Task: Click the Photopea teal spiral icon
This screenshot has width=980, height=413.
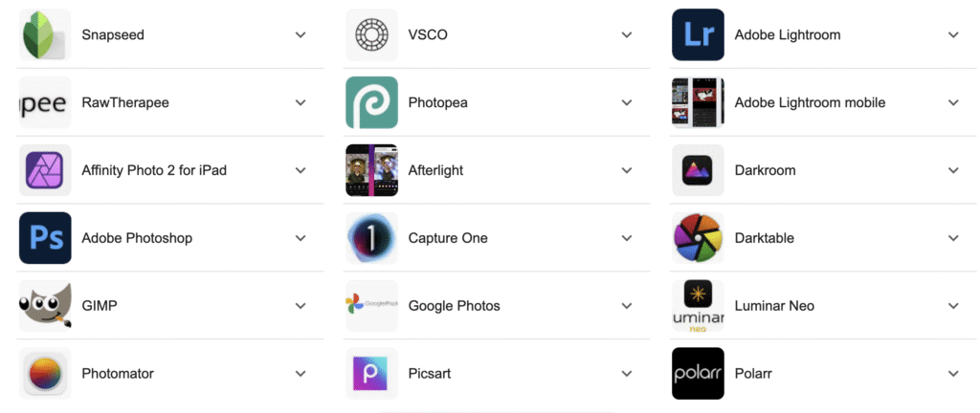Action: (x=371, y=102)
